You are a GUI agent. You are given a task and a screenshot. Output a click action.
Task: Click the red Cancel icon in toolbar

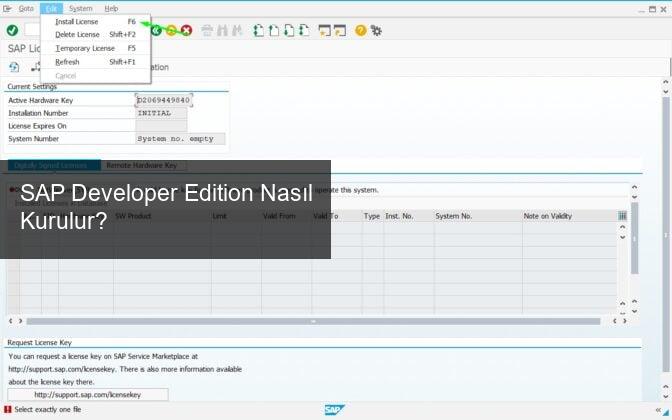tap(186, 30)
